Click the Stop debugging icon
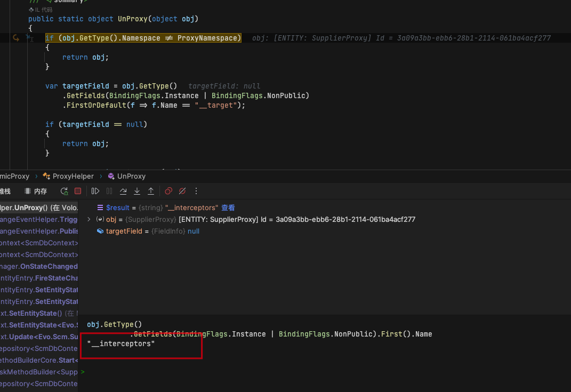571x392 pixels. coord(77,190)
